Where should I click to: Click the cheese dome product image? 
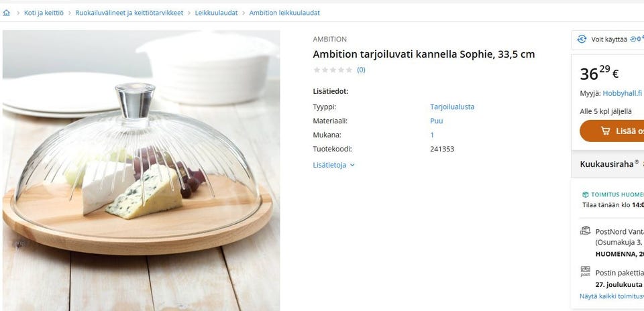142,170
